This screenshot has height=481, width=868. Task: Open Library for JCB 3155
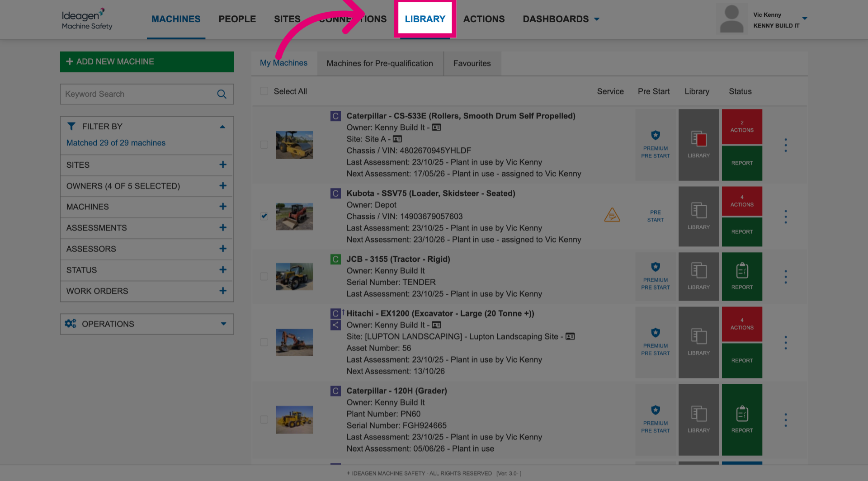pos(698,276)
